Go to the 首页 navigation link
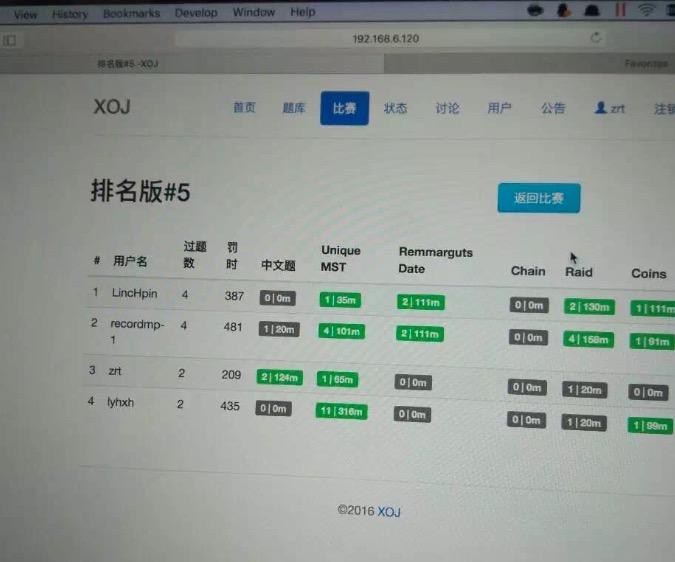 coord(244,108)
